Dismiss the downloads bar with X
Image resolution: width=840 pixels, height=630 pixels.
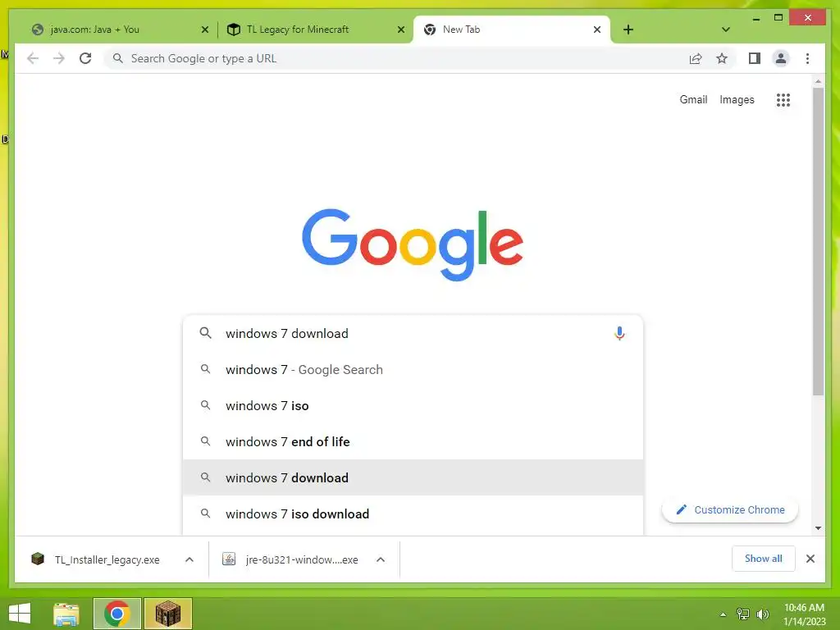[x=810, y=559]
